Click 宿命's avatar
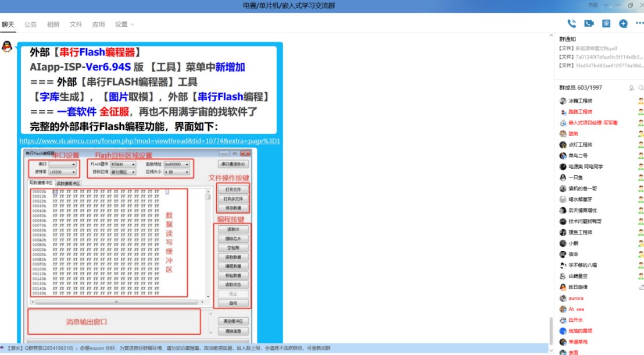The height and width of the screenshot is (355, 644). click(563, 254)
